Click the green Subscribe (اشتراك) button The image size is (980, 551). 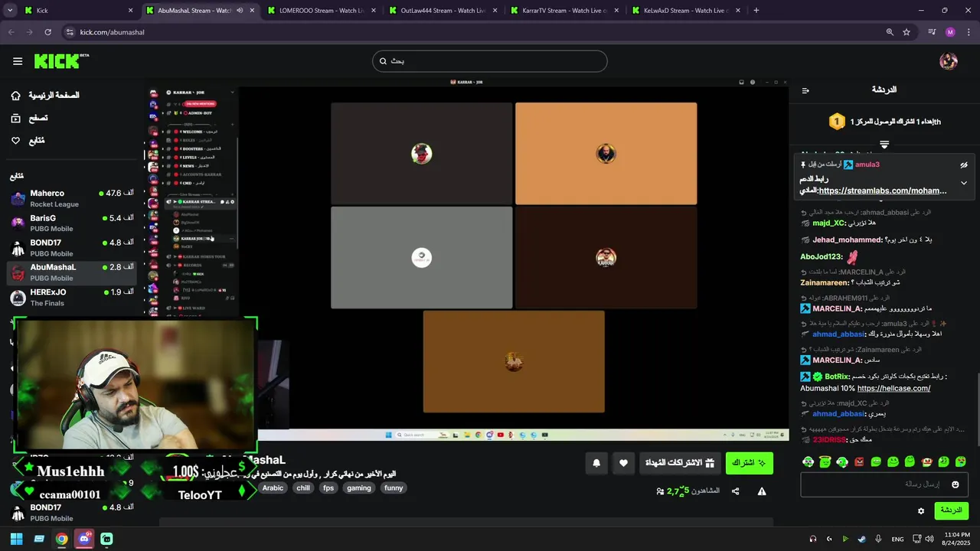click(x=749, y=463)
